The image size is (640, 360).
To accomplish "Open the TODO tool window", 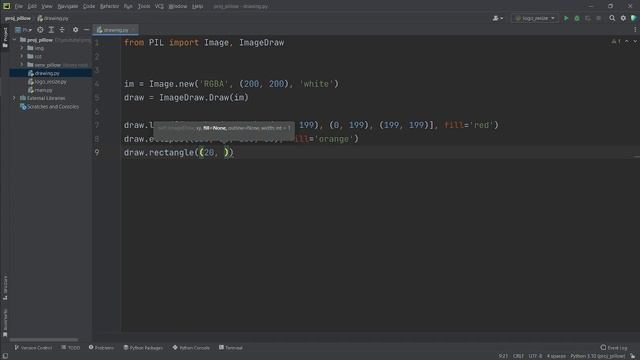I will click(x=71, y=348).
